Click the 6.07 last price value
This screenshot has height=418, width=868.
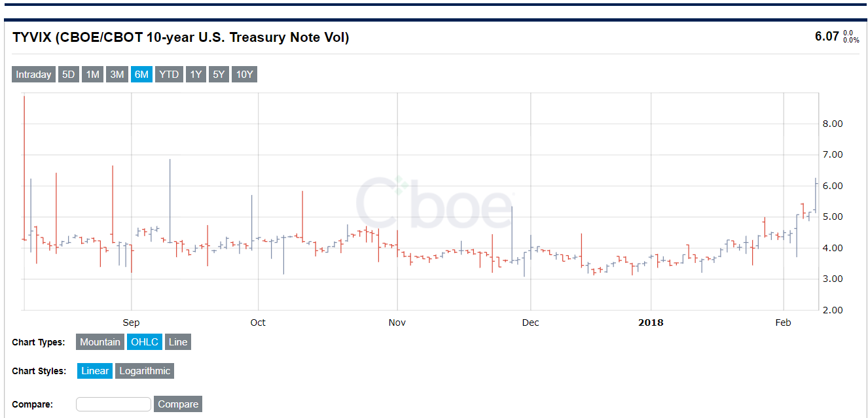(x=826, y=37)
